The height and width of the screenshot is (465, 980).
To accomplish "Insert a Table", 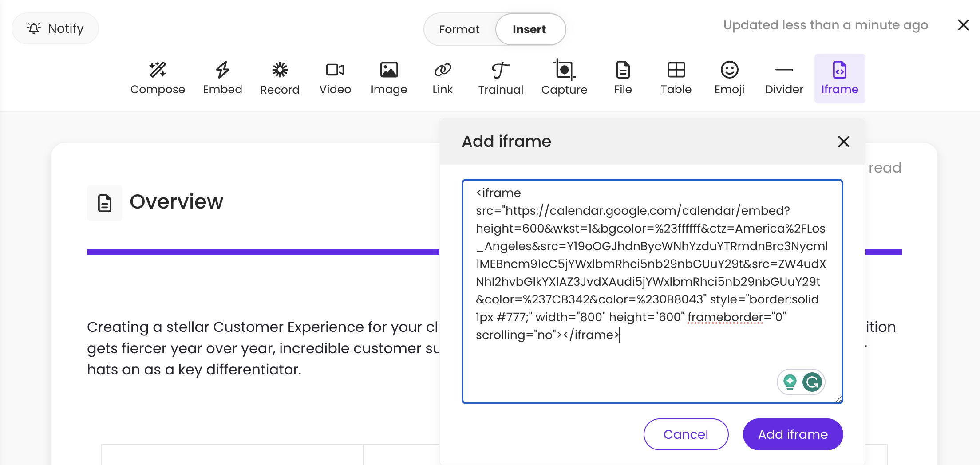I will (x=676, y=78).
